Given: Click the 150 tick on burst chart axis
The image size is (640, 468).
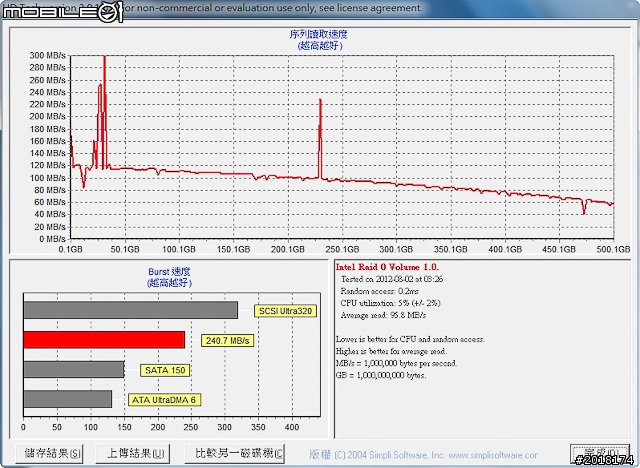Looking at the screenshot, I should pyautogui.click(x=124, y=427).
